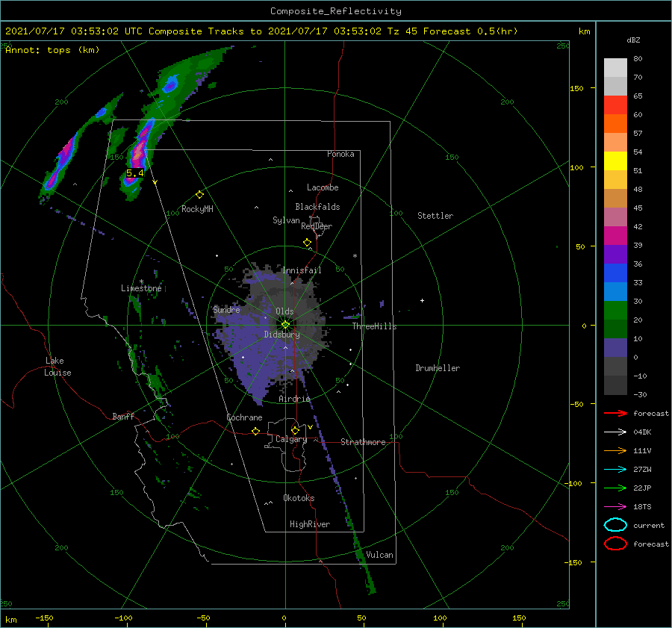Click the Composite_Reflectivity title
The image size is (672, 628).
[x=335, y=11]
